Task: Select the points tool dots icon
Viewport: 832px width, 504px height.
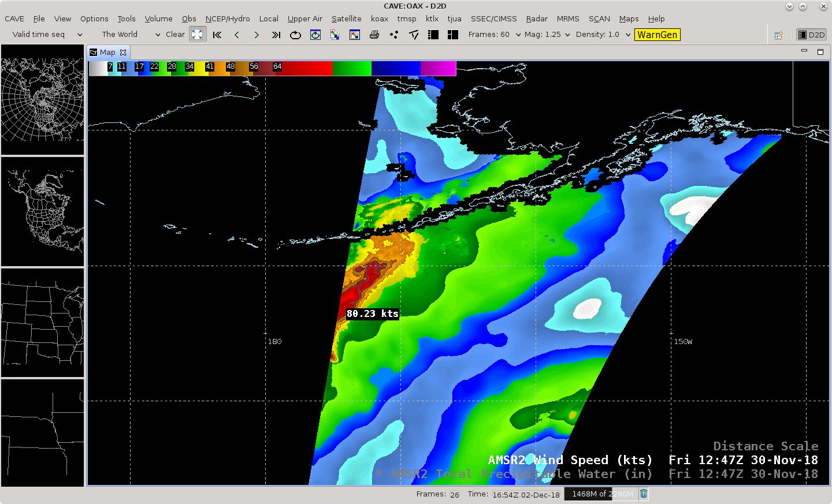Action: [394, 35]
